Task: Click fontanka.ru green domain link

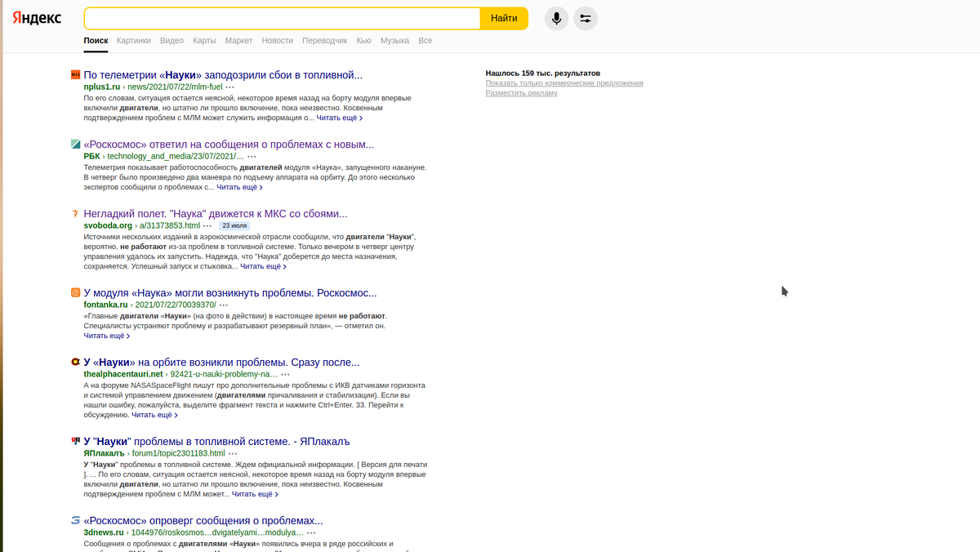Action: coord(106,305)
